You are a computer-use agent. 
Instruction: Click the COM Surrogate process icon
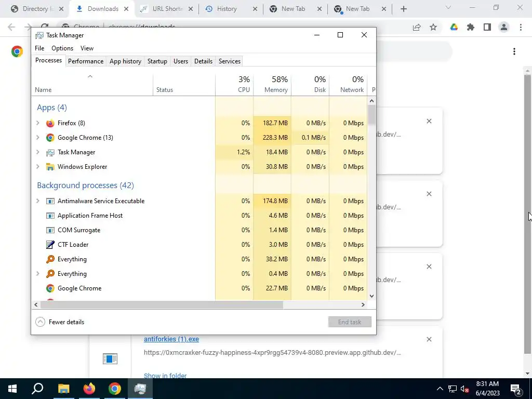(50, 230)
